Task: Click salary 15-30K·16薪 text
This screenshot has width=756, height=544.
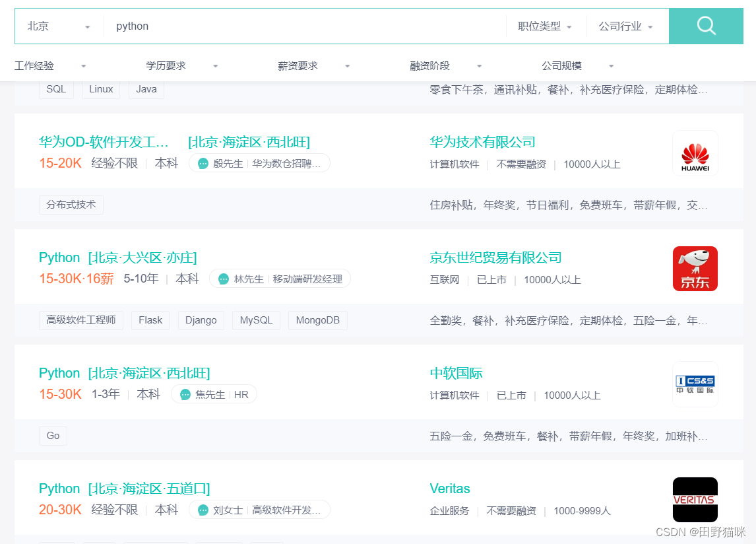Action: 76,279
